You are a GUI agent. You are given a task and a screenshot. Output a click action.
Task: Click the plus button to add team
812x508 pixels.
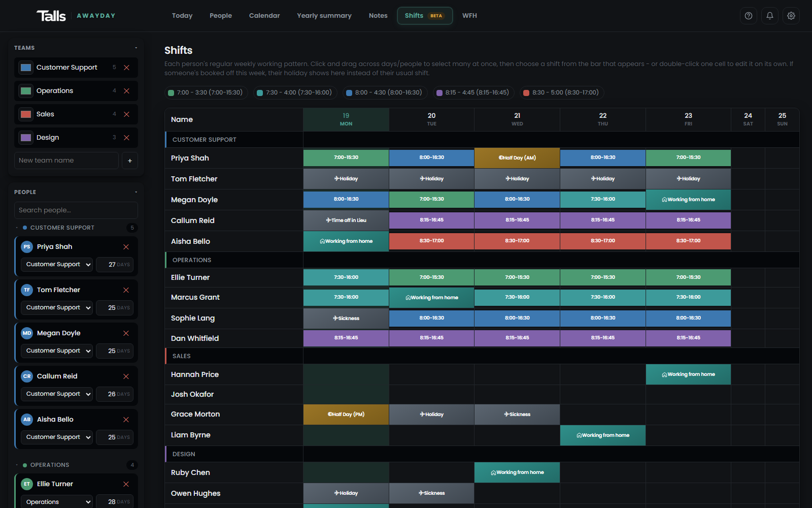130,161
